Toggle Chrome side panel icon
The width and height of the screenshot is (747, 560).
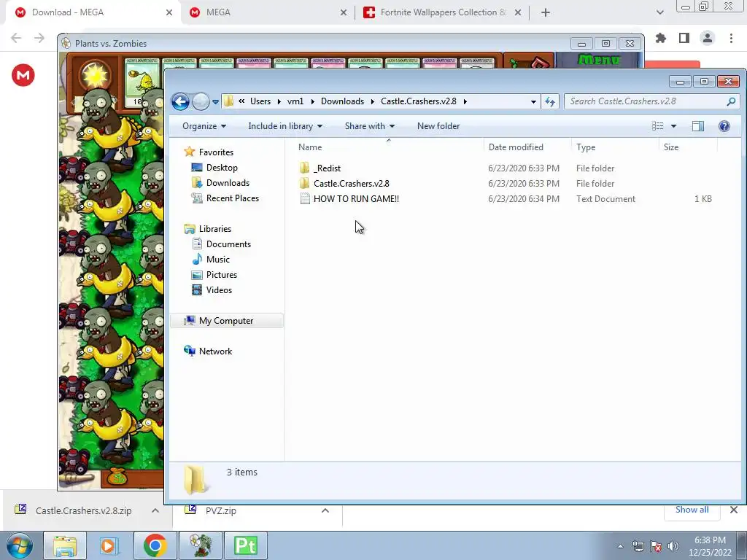click(684, 38)
